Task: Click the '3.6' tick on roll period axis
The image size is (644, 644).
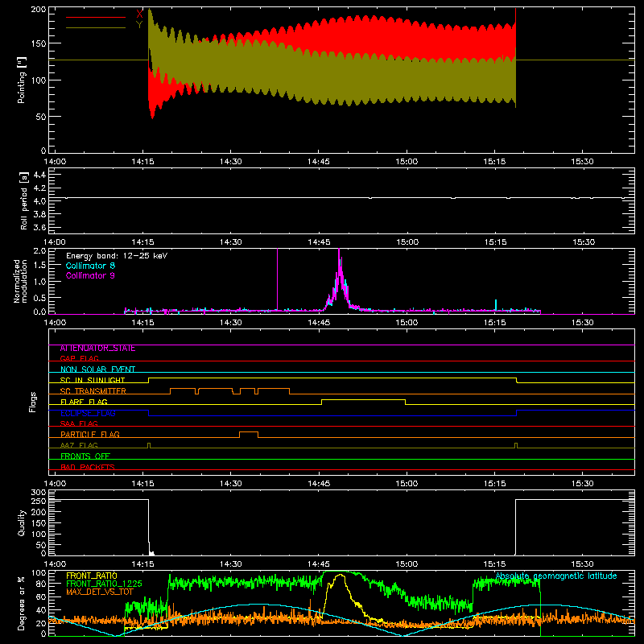Action: (x=39, y=228)
